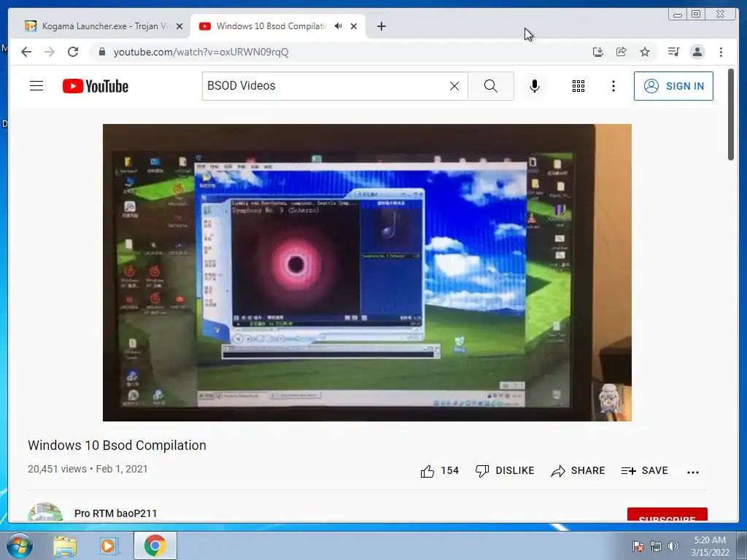Click the SHARE button
This screenshot has width=747, height=560.
click(578, 471)
